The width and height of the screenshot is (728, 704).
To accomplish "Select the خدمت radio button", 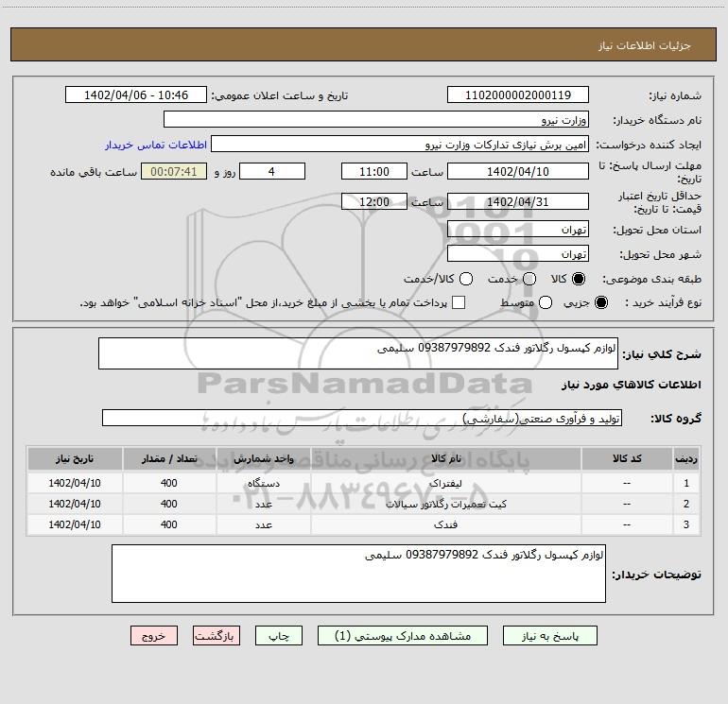I will (x=529, y=279).
